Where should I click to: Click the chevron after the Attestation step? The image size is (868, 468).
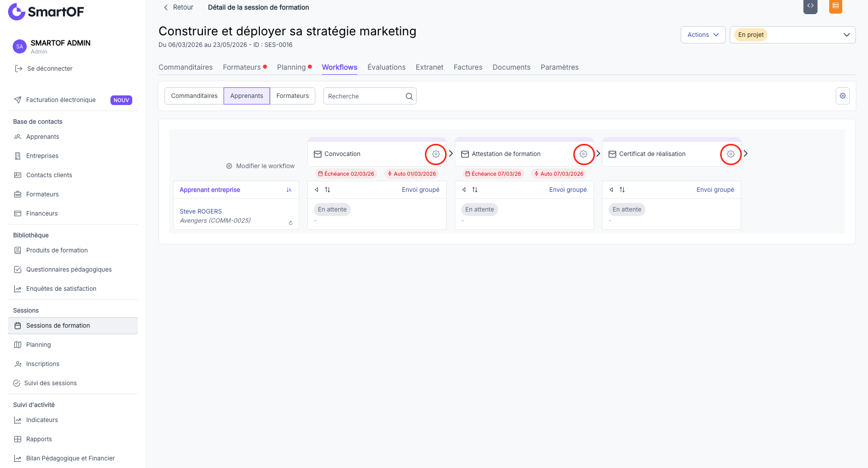click(598, 153)
